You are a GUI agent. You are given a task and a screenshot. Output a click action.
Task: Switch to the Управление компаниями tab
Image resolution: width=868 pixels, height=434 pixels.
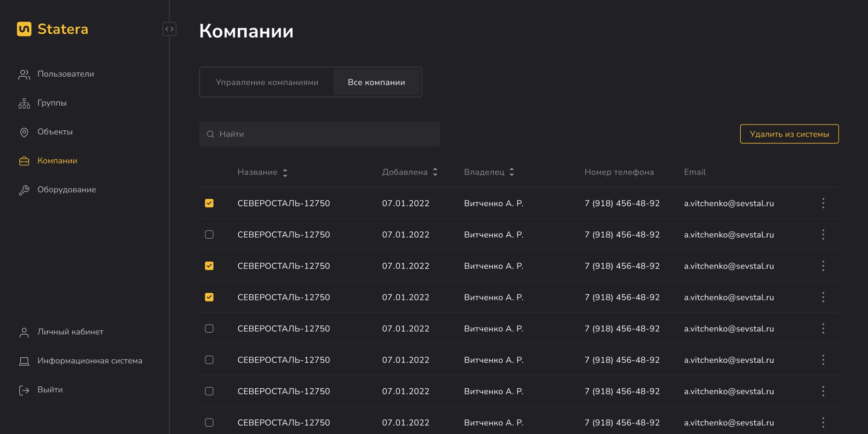[x=267, y=82]
